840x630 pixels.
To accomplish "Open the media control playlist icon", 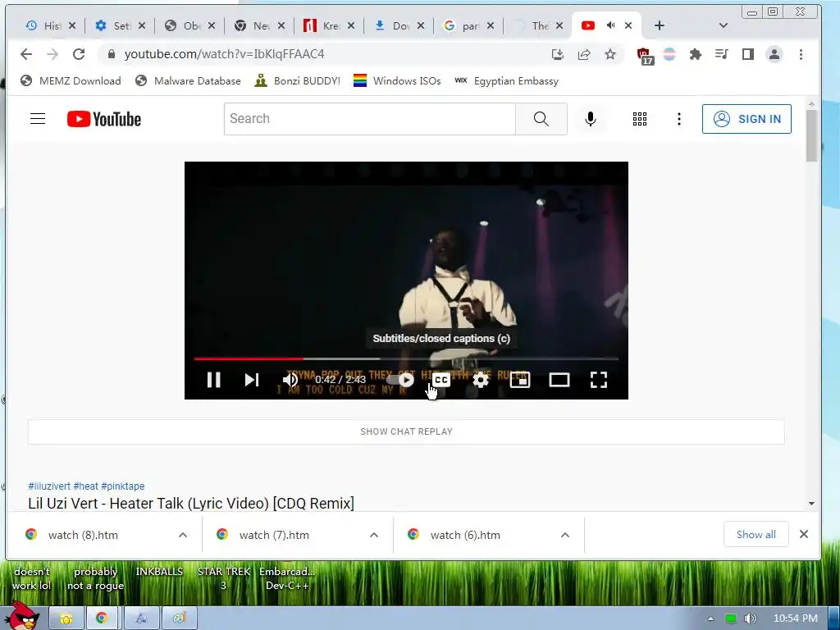I will point(722,54).
